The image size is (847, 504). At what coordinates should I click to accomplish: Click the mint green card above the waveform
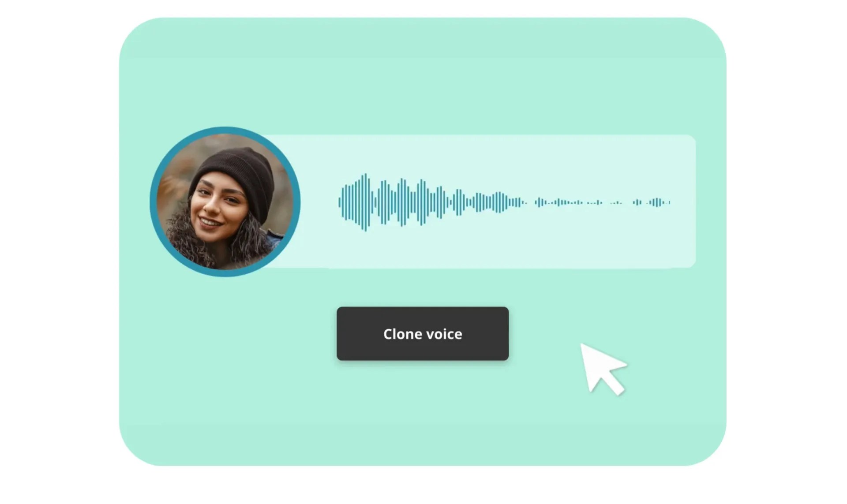coord(423,75)
